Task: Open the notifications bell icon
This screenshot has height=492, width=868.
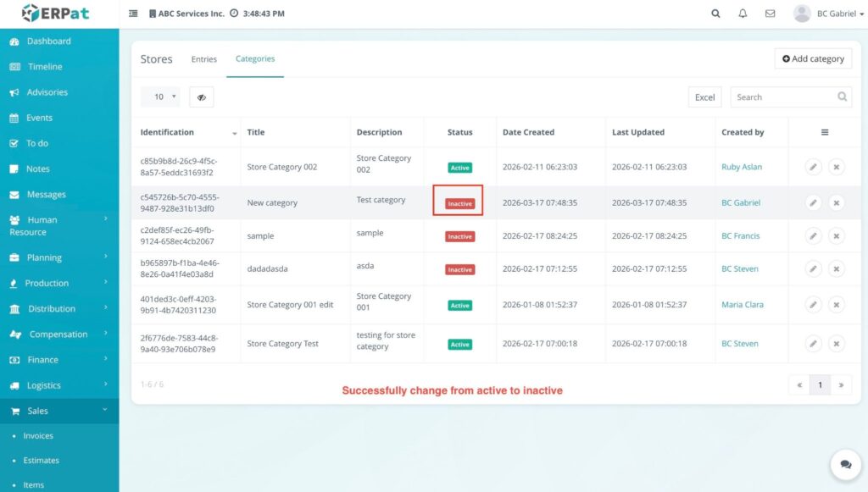Action: pyautogui.click(x=743, y=14)
